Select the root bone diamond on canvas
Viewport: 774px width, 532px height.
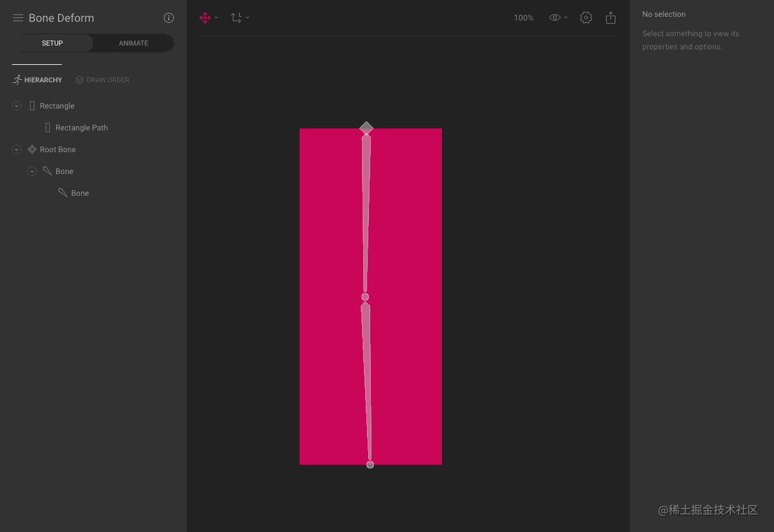(366, 128)
